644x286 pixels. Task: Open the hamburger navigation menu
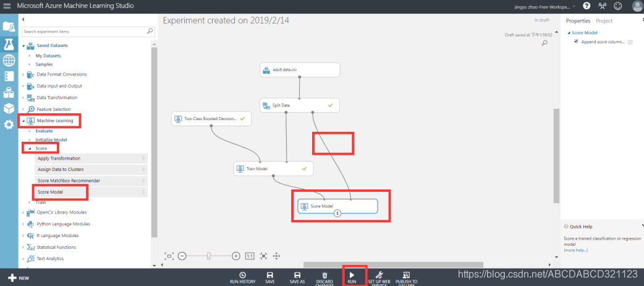pyautogui.click(x=7, y=6)
